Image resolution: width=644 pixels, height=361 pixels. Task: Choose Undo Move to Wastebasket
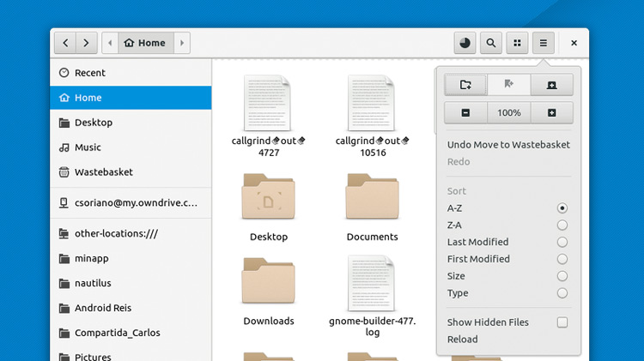point(508,145)
